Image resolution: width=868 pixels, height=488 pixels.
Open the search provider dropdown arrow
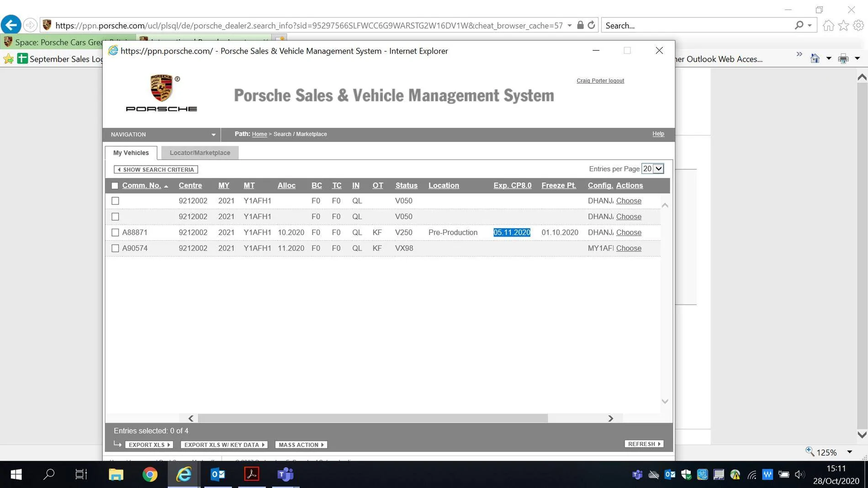click(x=810, y=26)
